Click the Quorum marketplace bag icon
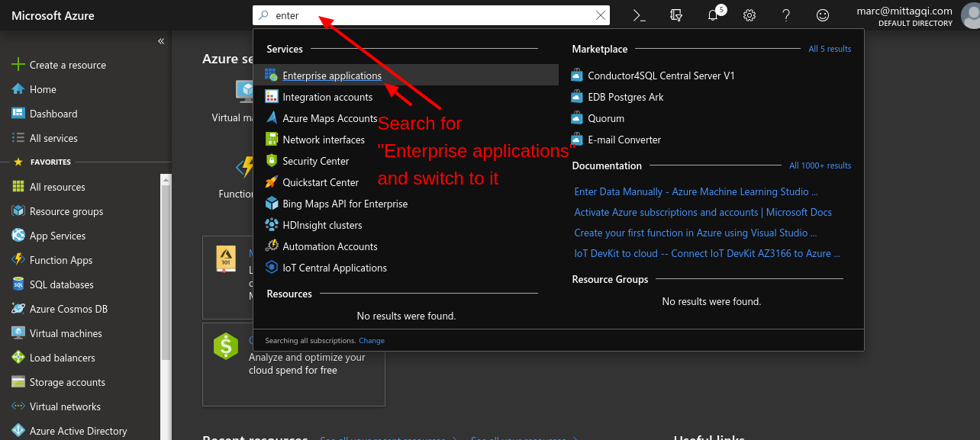980x440 pixels. pos(576,117)
